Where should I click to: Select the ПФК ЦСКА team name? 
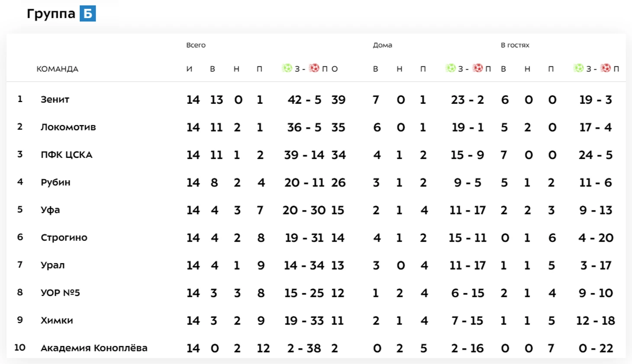click(x=67, y=155)
